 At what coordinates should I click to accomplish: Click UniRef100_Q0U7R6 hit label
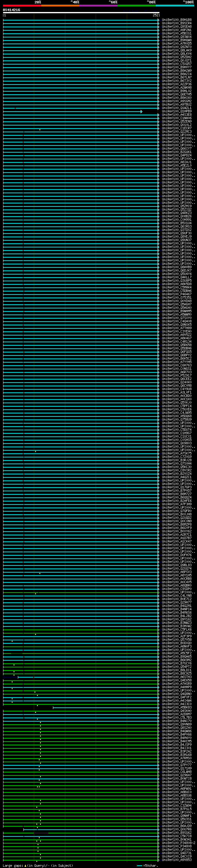pos(177,829)
